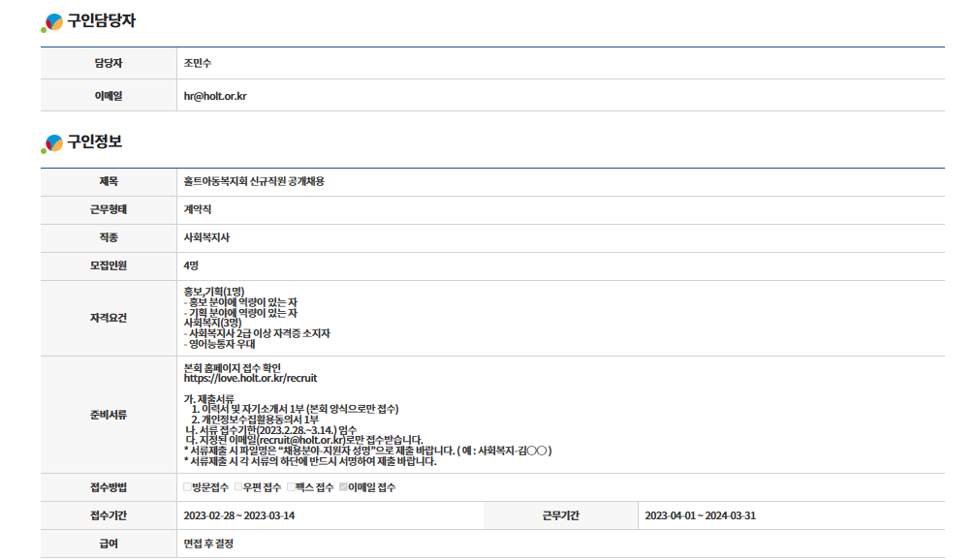Click the 제목 row label
The width and height of the screenshot is (975, 560).
(109, 181)
